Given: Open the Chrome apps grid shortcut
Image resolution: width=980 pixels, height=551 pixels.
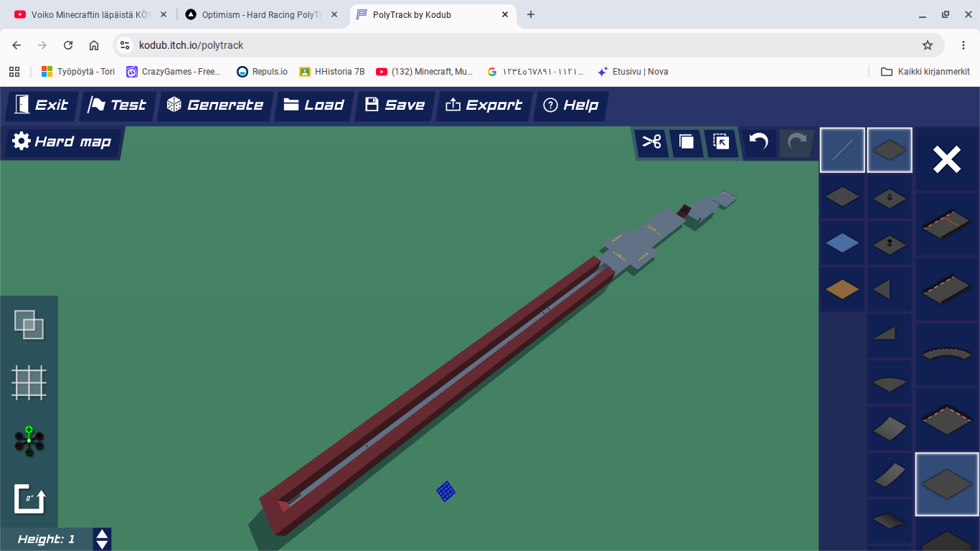Looking at the screenshot, I should (14, 72).
